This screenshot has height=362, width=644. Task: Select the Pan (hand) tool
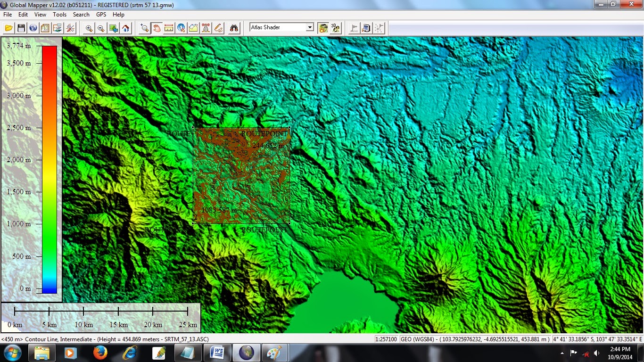pos(157,28)
